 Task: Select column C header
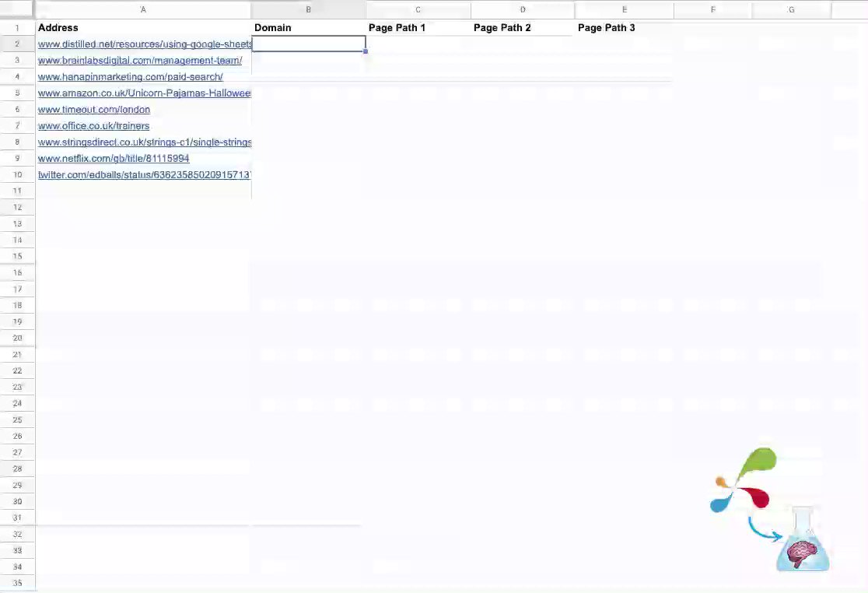pos(418,9)
